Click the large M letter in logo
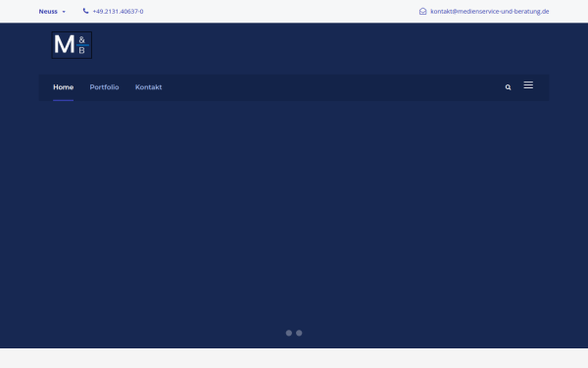This screenshot has height=368, width=588. click(65, 44)
